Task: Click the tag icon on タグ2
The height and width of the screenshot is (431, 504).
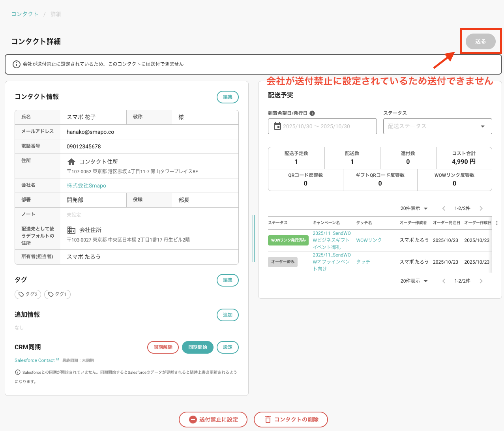Action: pos(21,294)
